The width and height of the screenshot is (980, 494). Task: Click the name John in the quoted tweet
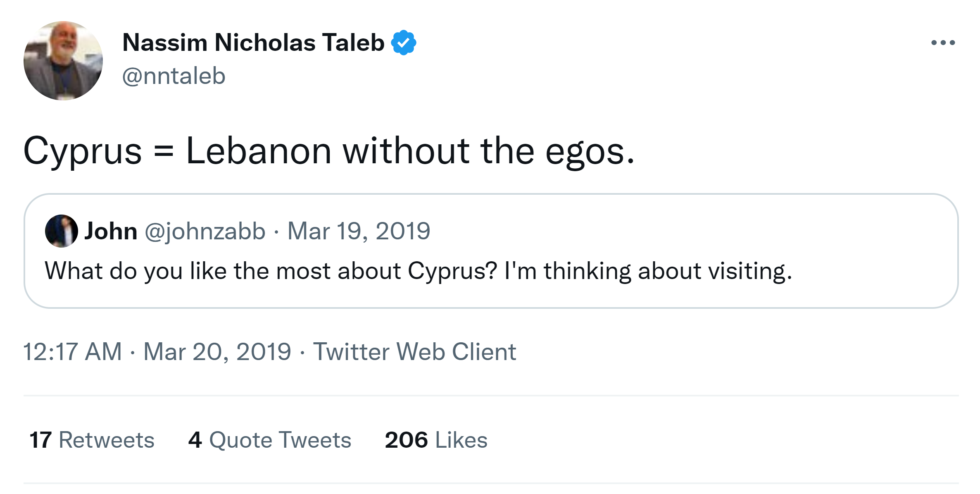(111, 231)
